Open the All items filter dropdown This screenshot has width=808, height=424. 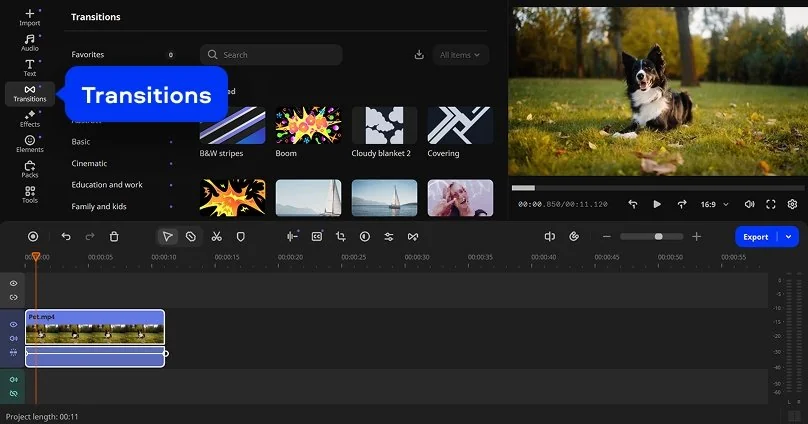[460, 55]
